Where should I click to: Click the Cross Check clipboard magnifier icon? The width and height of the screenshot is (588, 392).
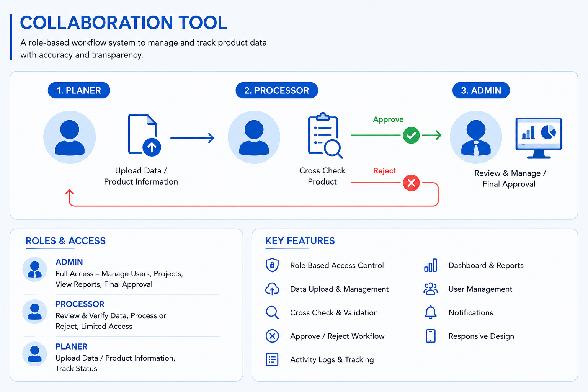325,136
